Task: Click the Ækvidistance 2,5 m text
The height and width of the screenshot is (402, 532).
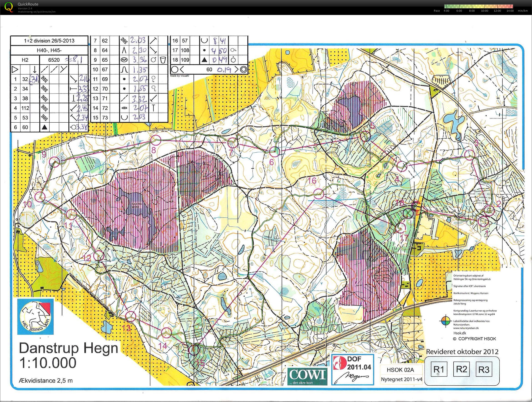Action: coord(45,381)
